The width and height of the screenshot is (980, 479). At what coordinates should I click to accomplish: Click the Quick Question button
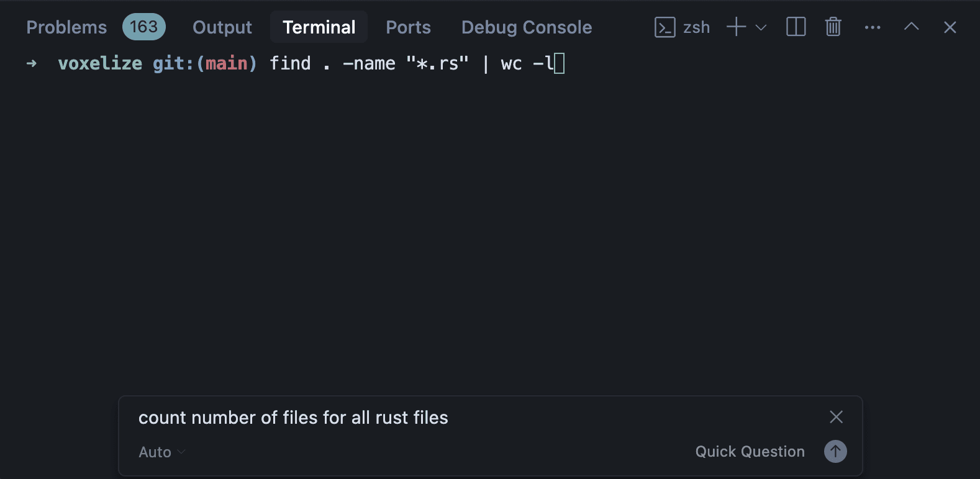(x=750, y=451)
